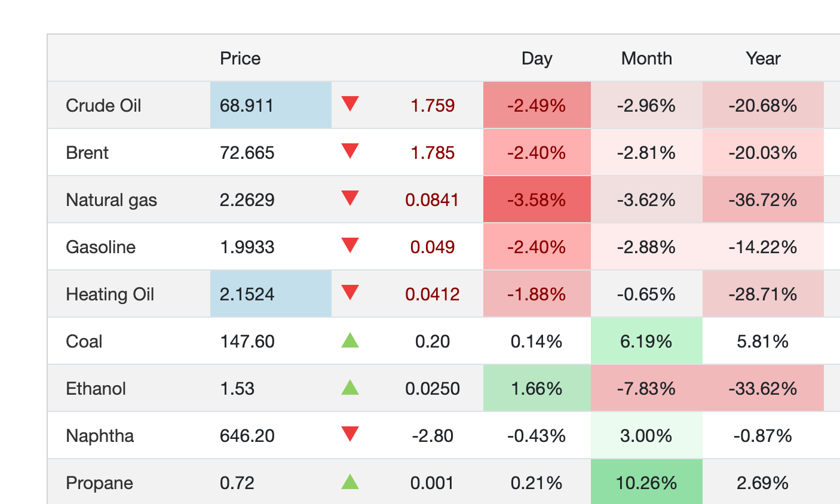Click the red down arrow in the Brent row
This screenshot has height=504, width=840.
click(x=350, y=151)
